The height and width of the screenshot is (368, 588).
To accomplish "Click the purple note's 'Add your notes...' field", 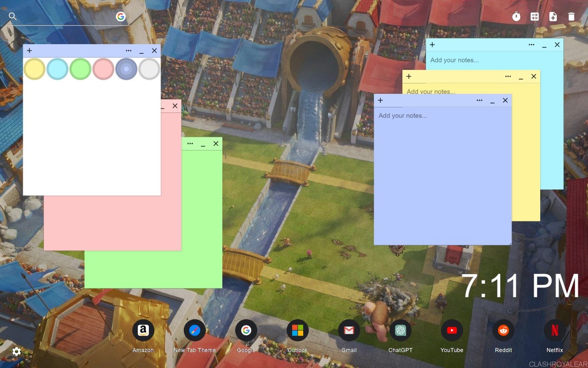I will click(443, 176).
